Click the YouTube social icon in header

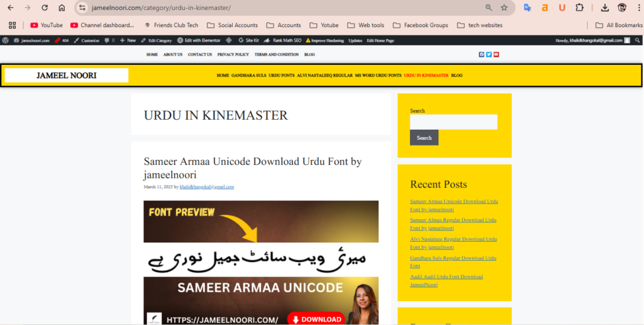tap(496, 55)
